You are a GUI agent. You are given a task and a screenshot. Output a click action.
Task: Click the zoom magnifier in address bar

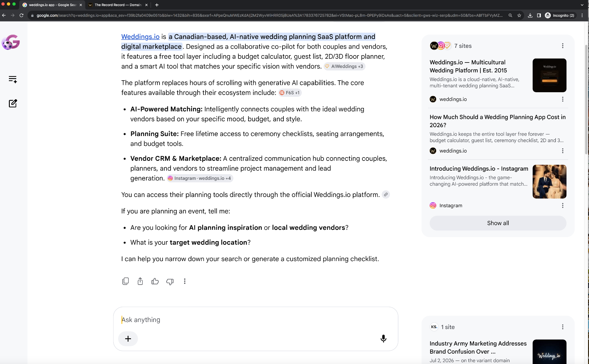click(510, 15)
